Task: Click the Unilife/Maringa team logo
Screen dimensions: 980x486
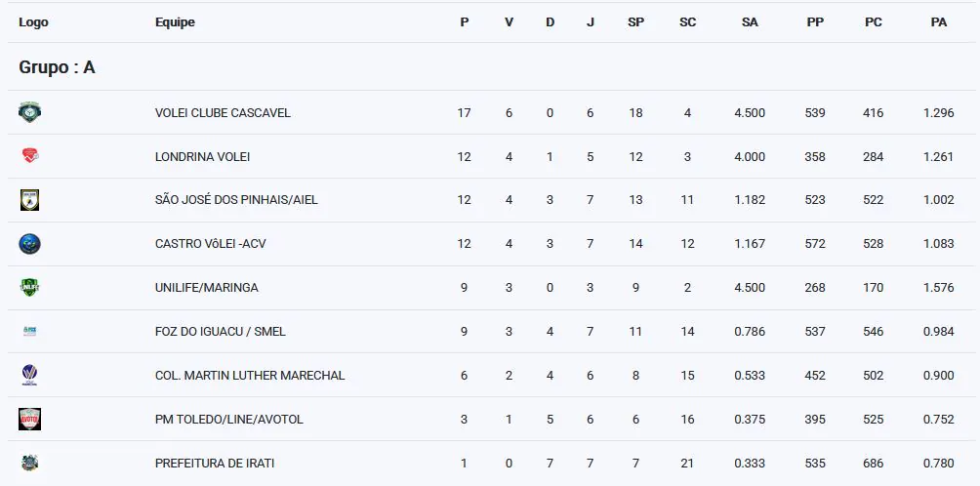Action: click(29, 288)
